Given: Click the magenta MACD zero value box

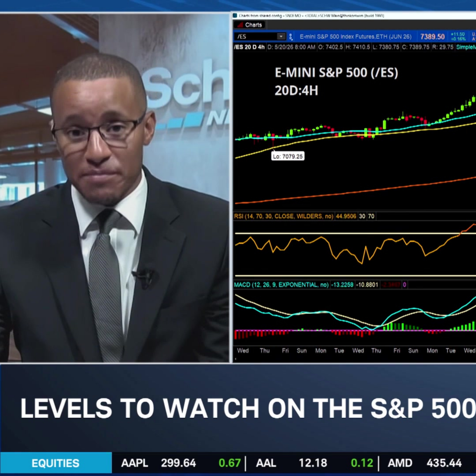Looking at the screenshot, I should coord(404,285).
